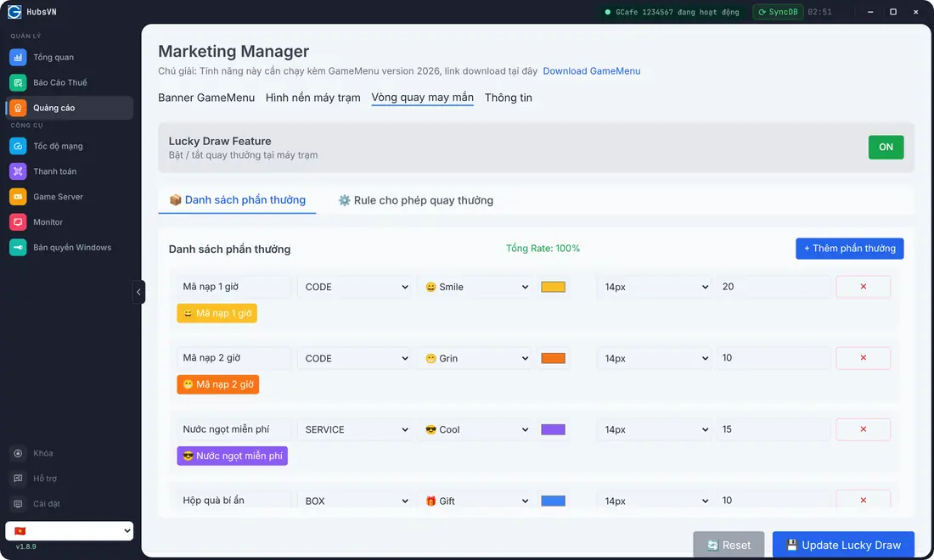Pick the purple color swatch for Nước ngọt
The width and height of the screenshot is (934, 560).
click(x=553, y=429)
